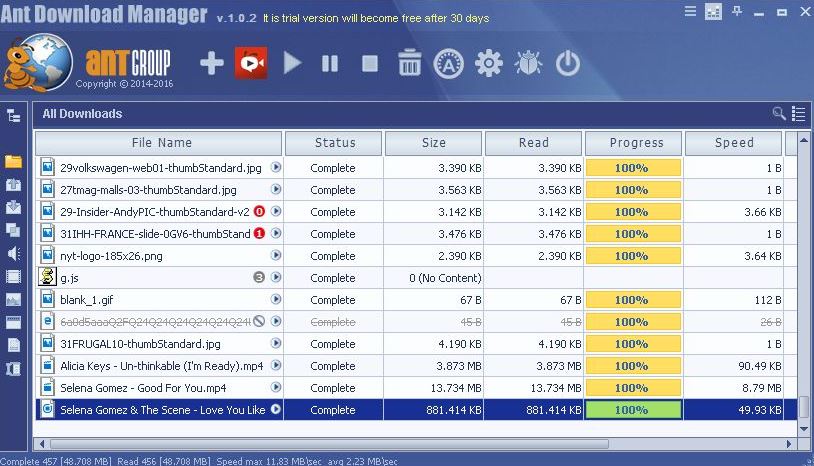Click the All Downloads panel title
The width and height of the screenshot is (814, 466).
click(x=83, y=114)
